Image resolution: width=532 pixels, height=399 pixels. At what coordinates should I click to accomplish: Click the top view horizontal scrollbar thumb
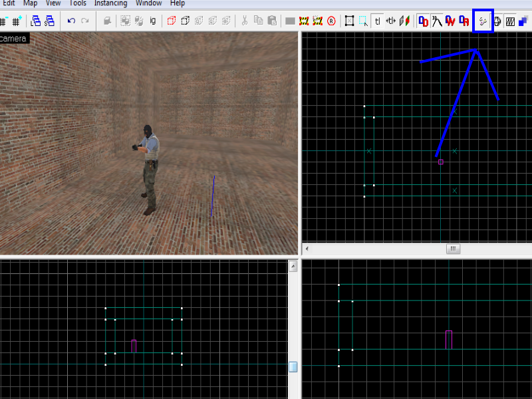click(x=453, y=249)
